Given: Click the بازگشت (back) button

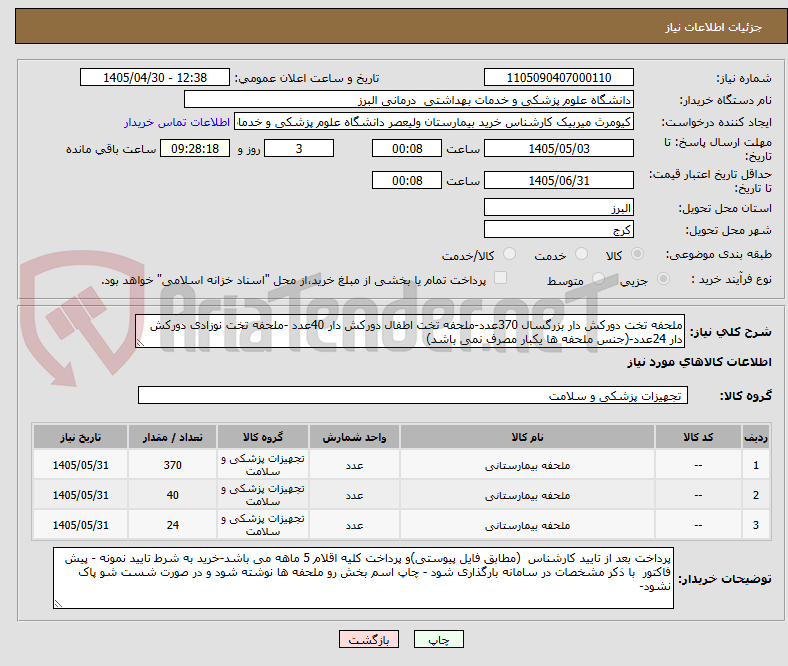Looking at the screenshot, I should [369, 639].
